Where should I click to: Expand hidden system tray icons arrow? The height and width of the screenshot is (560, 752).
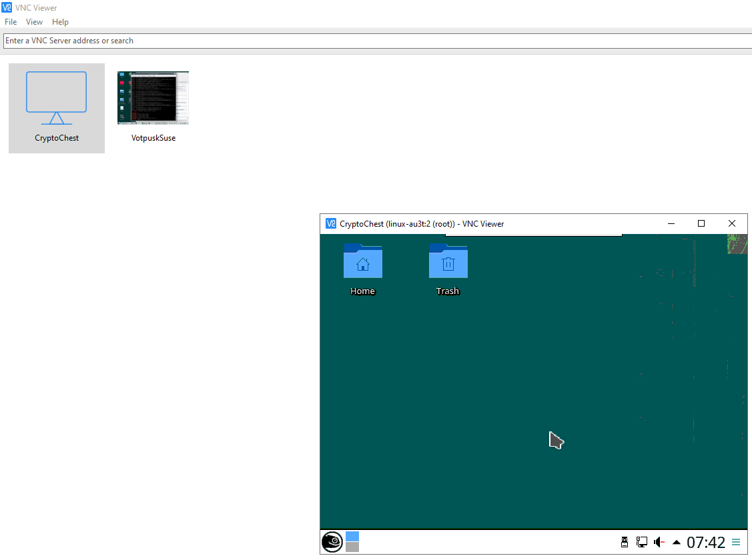pyautogui.click(x=677, y=542)
